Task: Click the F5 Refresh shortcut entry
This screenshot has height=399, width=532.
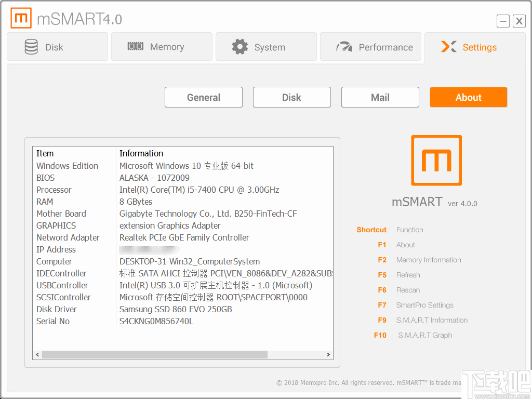Action: click(408, 275)
